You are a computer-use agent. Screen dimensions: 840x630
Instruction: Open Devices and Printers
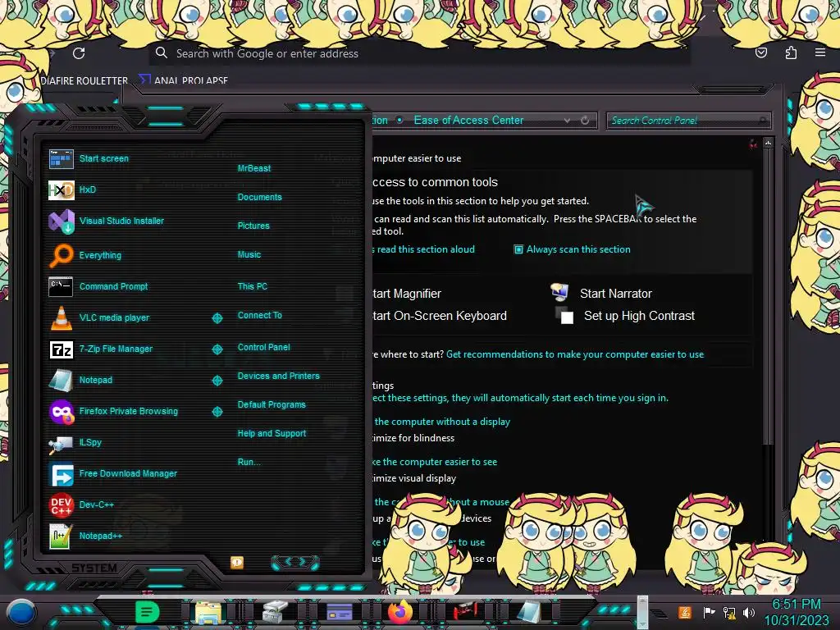click(278, 376)
